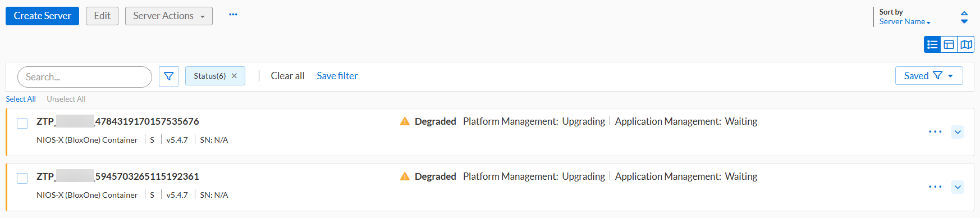
Task: Open the filter funnel icon next to search
Action: (168, 76)
